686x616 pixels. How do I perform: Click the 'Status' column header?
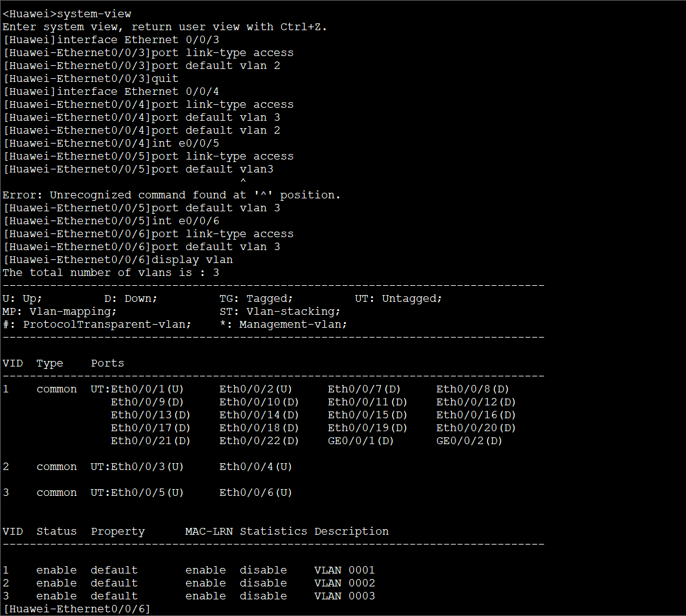click(x=57, y=532)
